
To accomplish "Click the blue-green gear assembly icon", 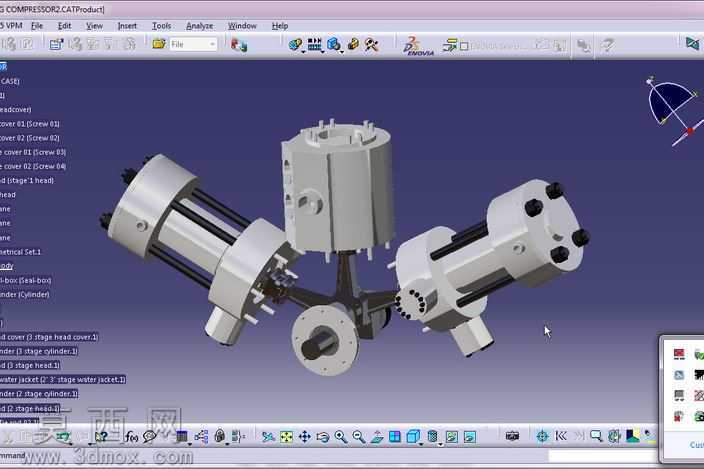I will point(295,44).
